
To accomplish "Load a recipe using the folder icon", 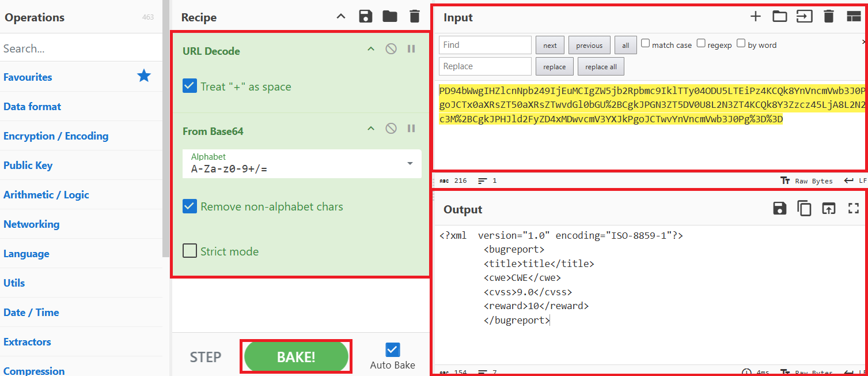I will tap(390, 17).
